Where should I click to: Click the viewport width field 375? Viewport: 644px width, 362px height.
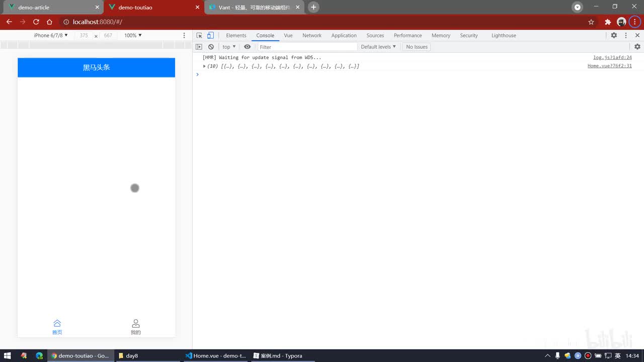pos(84,35)
